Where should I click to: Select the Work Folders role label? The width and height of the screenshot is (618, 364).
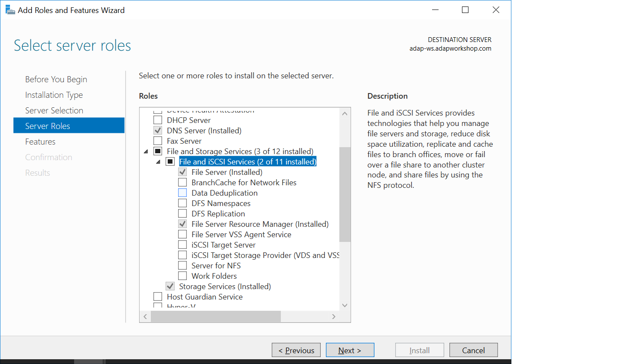tap(214, 276)
